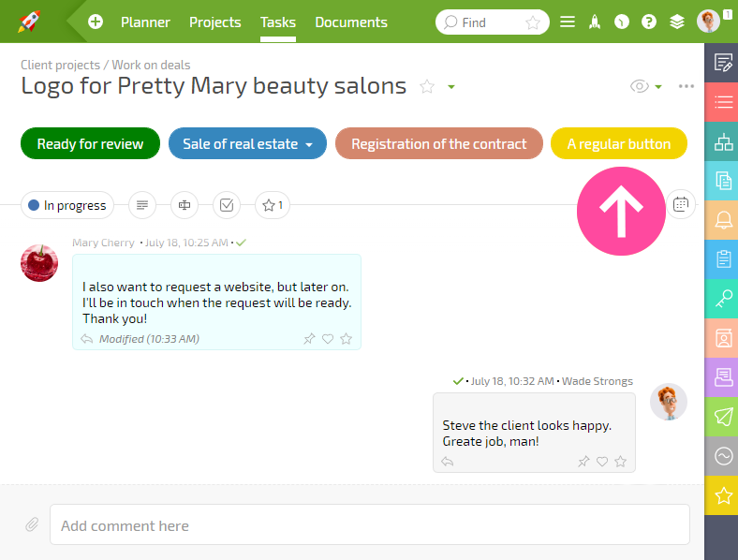
Task: Open the red list icon in sidebar
Action: [x=721, y=102]
